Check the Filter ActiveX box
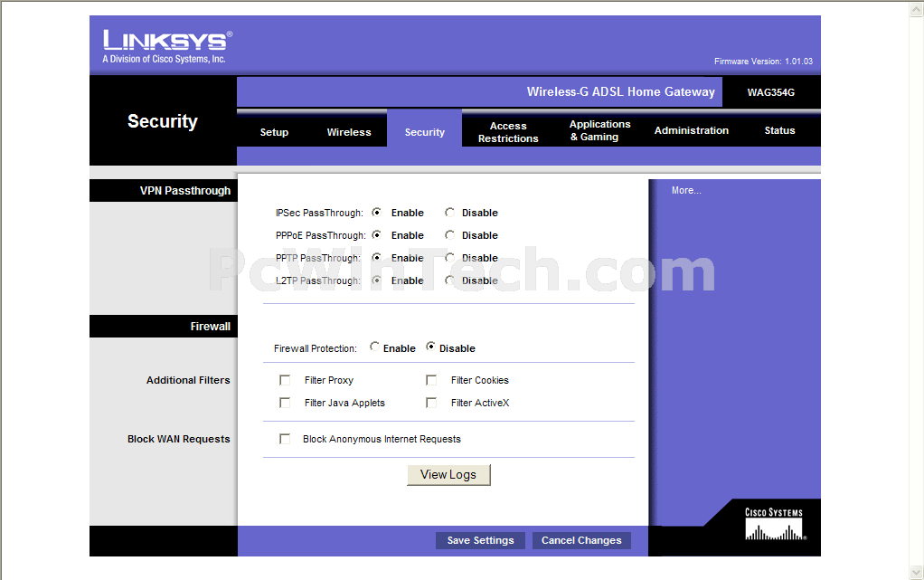 click(431, 403)
